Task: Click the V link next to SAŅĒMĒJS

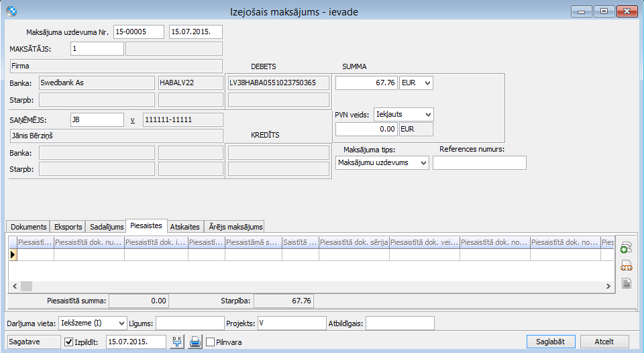Action: [x=133, y=120]
